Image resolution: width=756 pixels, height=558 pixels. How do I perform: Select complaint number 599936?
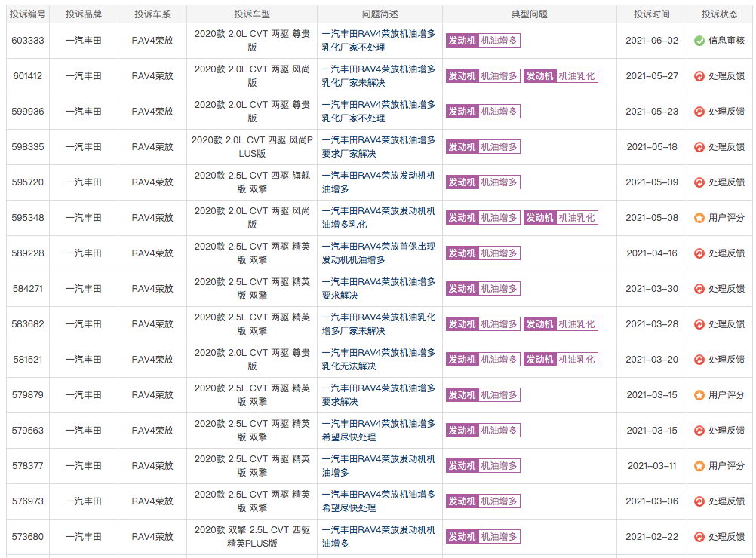(x=28, y=112)
